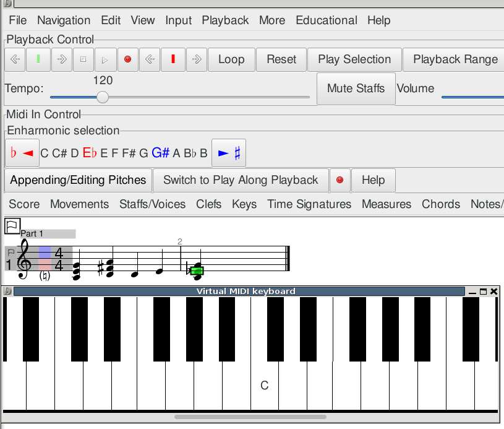This screenshot has width=504, height=429.
Task: Toggle Loop playback mode
Action: pos(231,59)
